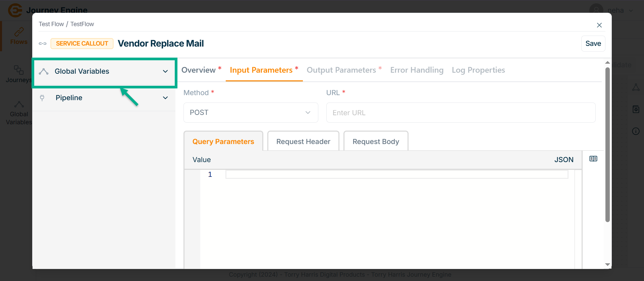Screen dimensions: 644x281
Task: Click the user avatar icon at top right
Action: coord(596,10)
